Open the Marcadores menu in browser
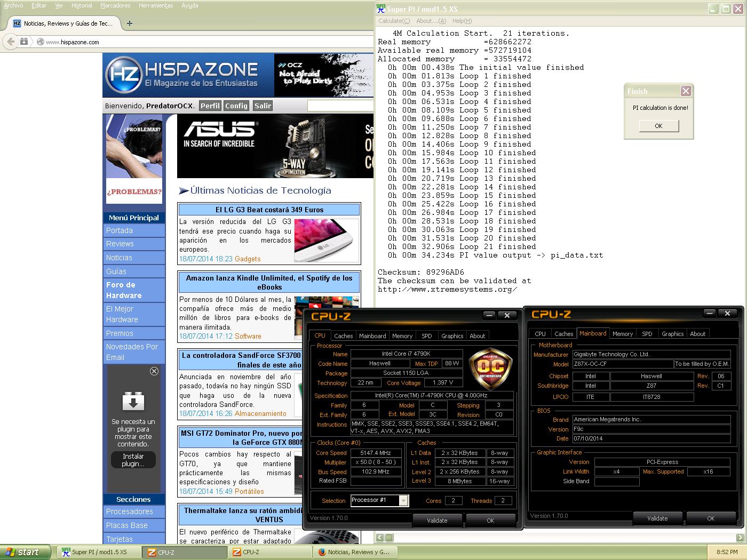Image resolution: width=747 pixels, height=560 pixels. pyautogui.click(x=115, y=5)
